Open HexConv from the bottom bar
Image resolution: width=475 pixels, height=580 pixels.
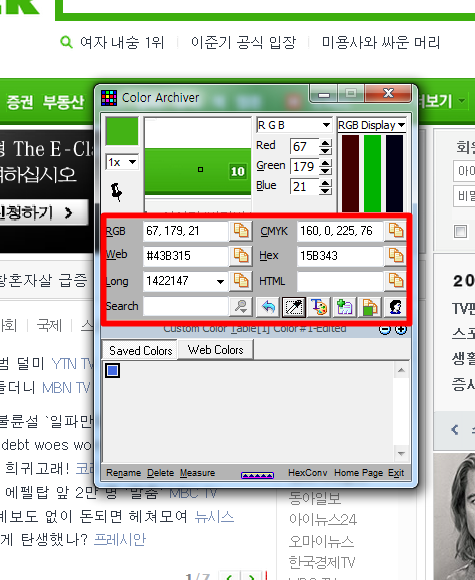[307, 473]
